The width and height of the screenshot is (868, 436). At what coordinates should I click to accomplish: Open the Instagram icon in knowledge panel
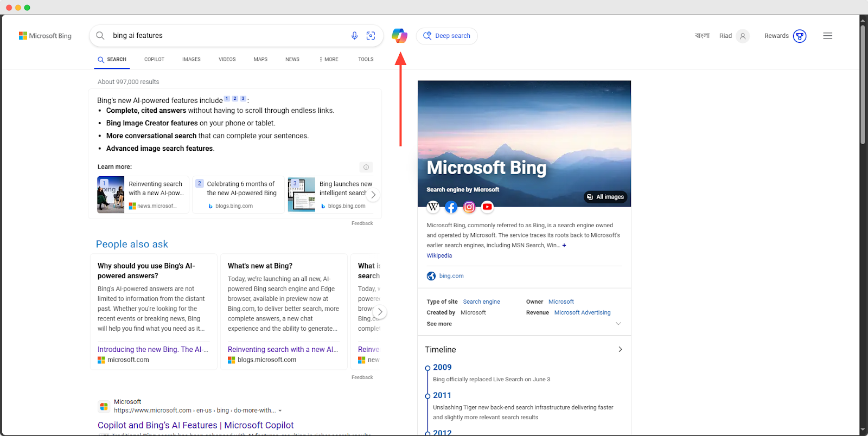(469, 207)
